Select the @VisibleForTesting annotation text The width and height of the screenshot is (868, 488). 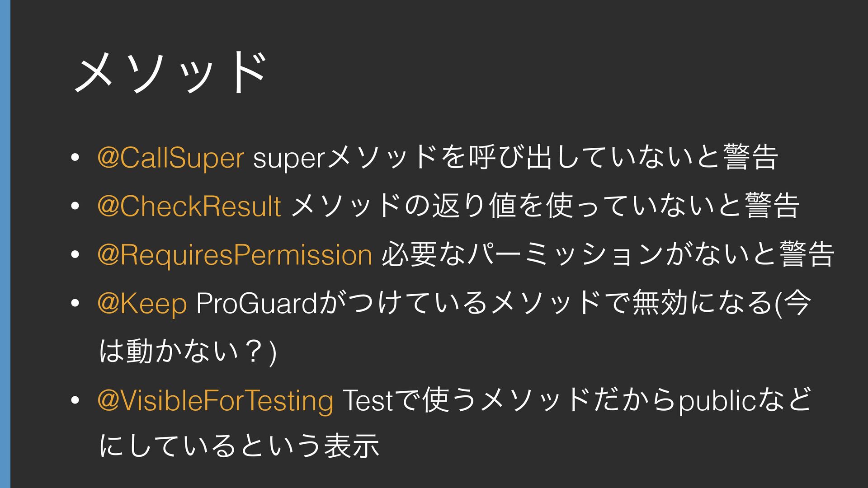click(216, 401)
